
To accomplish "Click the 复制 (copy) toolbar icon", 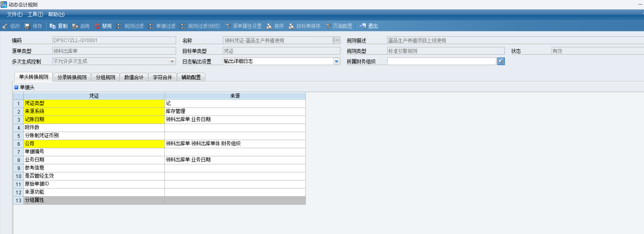I will click(x=53, y=26).
